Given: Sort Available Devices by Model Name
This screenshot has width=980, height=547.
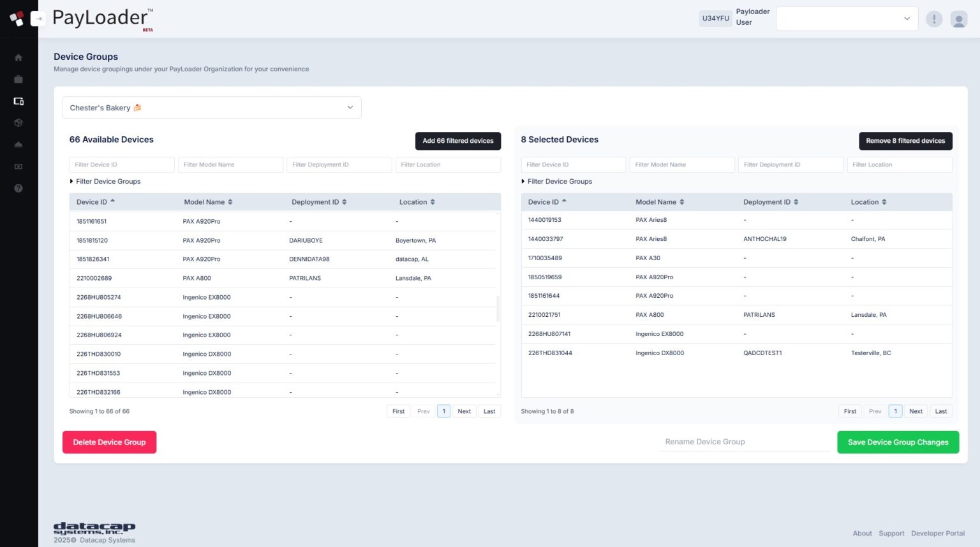Looking at the screenshot, I should tap(208, 202).
